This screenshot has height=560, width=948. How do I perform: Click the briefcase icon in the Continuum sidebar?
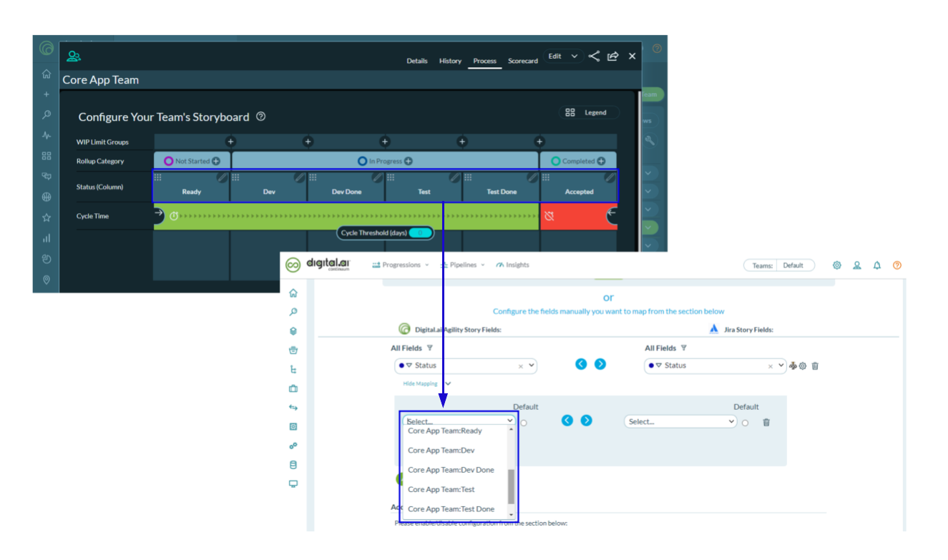293,388
